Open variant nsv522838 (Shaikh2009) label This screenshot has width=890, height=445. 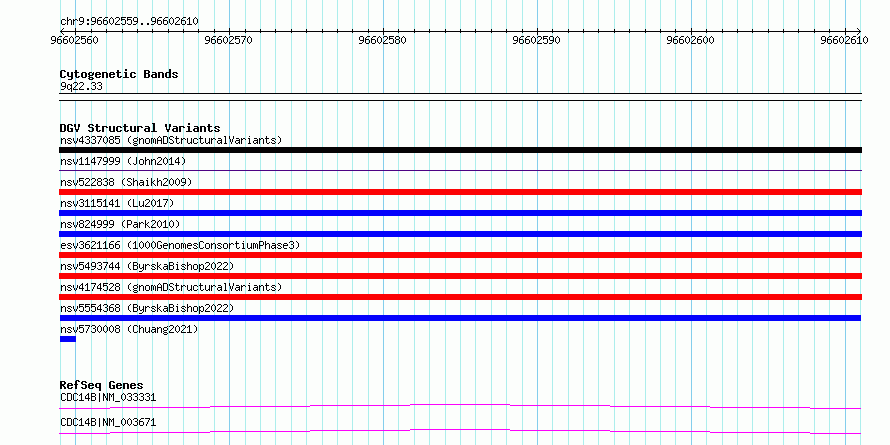click(126, 182)
